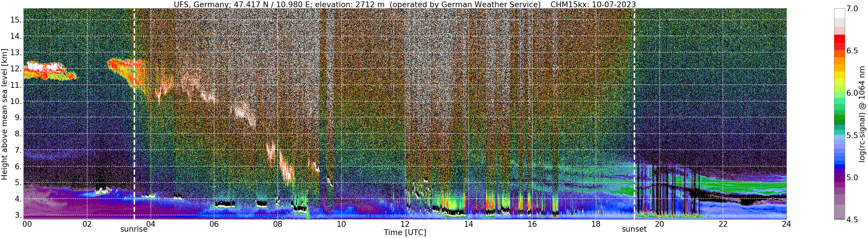Viewport: 868px width, 238px height.
Task: Click the '12.' height tick label
Action: (16, 69)
